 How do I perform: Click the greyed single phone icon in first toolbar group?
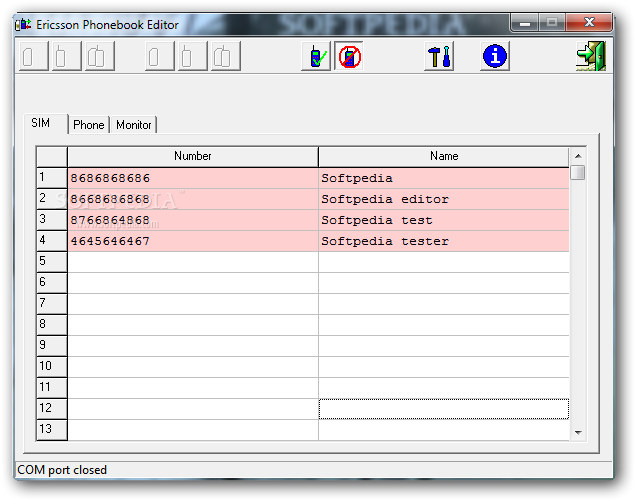click(x=67, y=56)
